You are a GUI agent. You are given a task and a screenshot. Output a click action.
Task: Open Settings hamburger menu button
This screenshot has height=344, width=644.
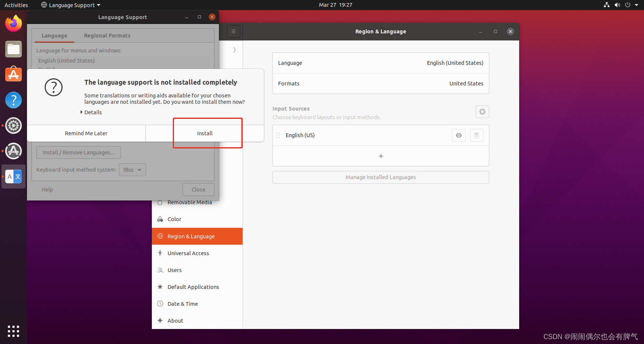234,31
